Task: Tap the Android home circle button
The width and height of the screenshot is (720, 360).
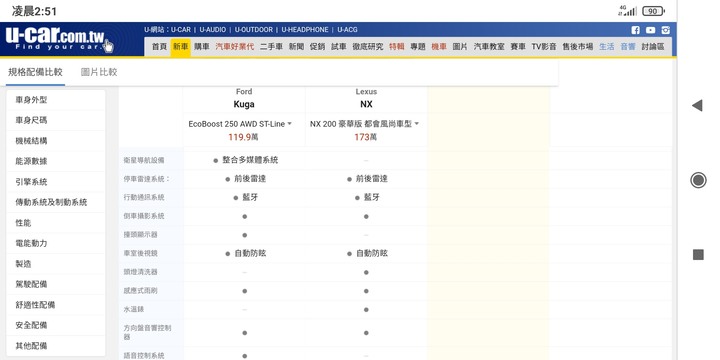Action: [698, 180]
